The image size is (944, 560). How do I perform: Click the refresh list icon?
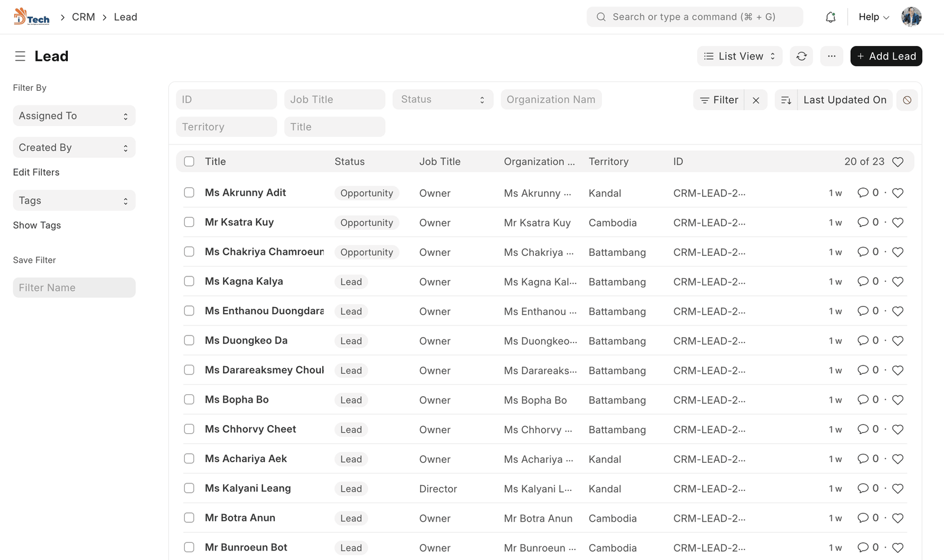(x=801, y=56)
